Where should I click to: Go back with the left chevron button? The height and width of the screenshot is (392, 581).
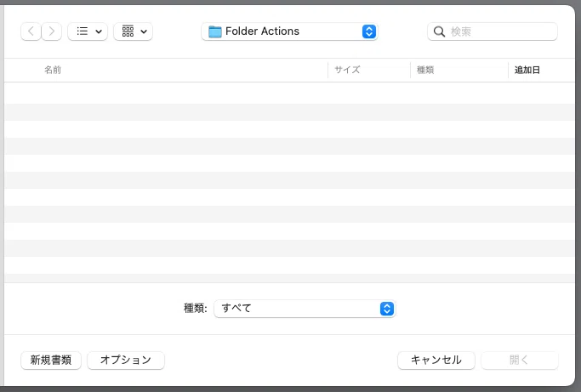31,31
